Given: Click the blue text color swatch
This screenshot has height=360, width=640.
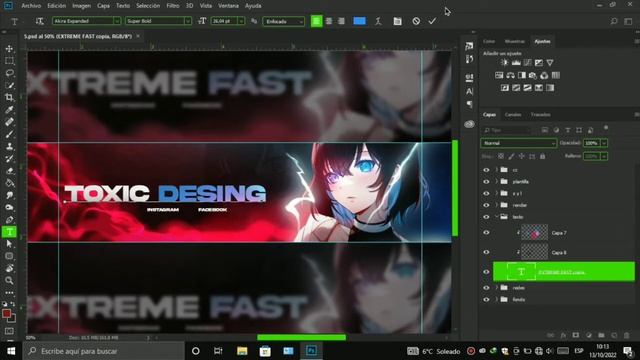Looking at the screenshot, I should point(359,21).
